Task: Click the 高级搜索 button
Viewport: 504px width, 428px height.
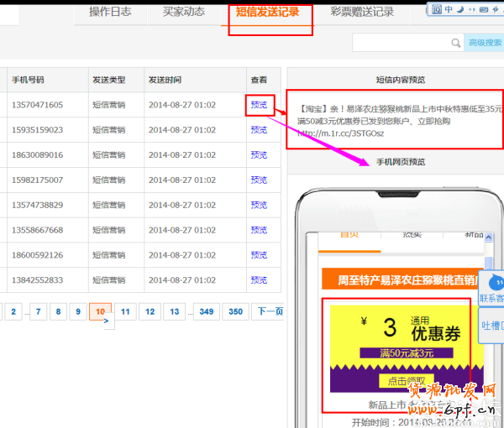Action: pos(485,43)
